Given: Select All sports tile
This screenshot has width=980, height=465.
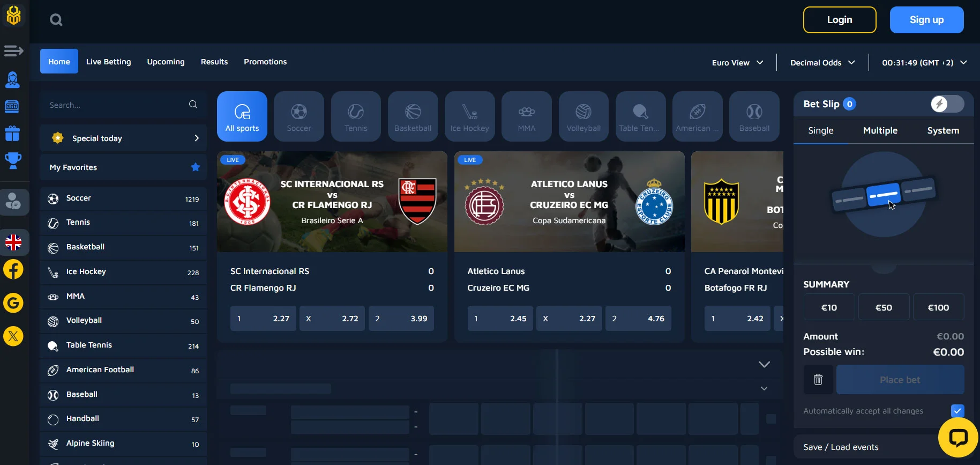Looking at the screenshot, I should (242, 116).
